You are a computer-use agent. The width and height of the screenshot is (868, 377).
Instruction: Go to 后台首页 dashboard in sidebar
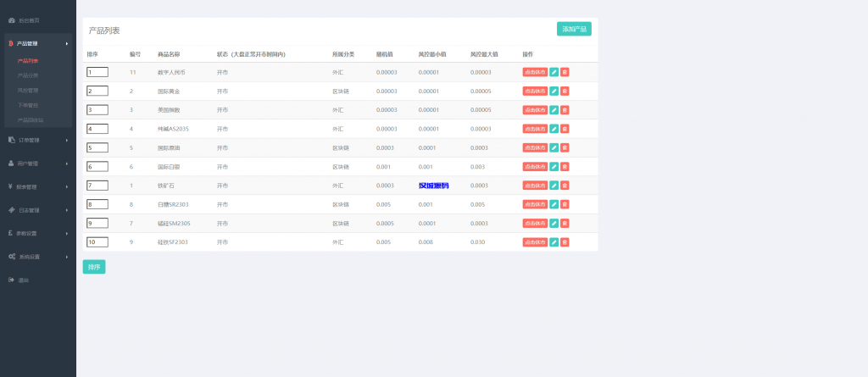(29, 19)
